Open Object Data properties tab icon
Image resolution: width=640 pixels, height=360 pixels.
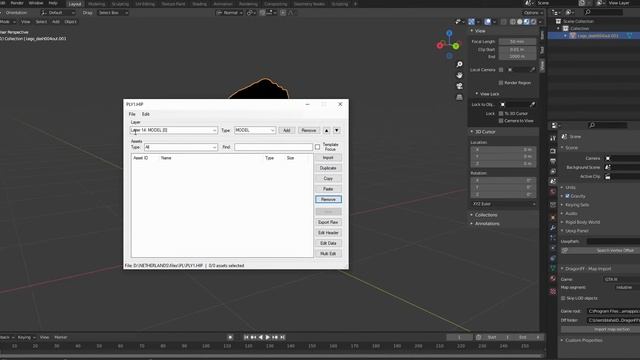coord(553,268)
